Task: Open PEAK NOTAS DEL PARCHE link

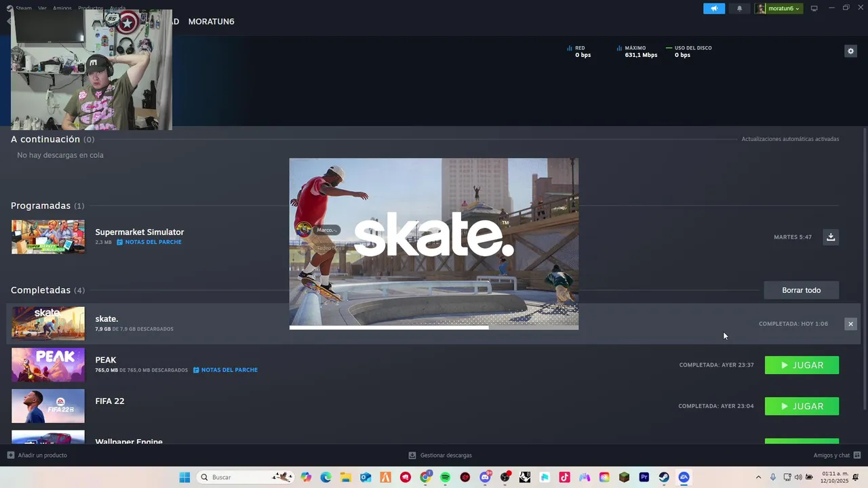Action: click(225, 370)
